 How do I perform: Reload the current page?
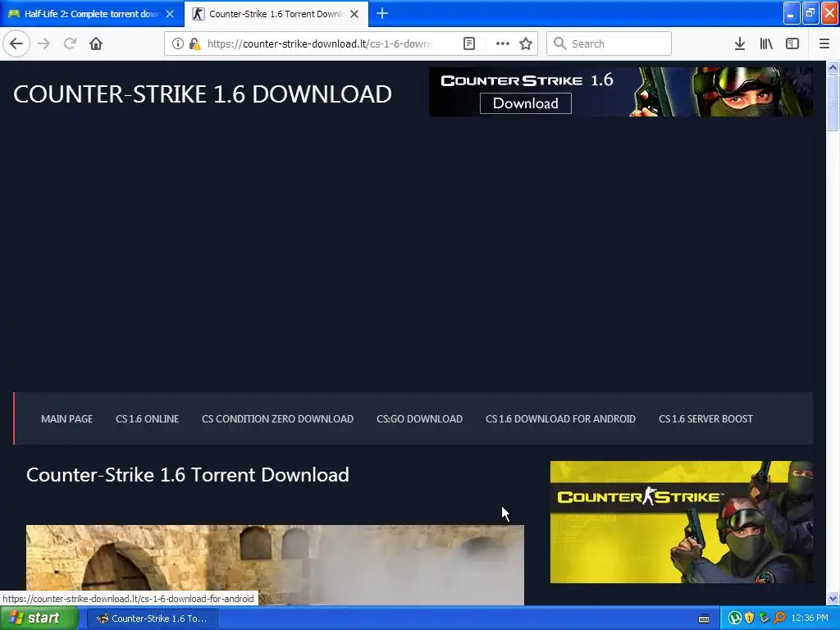(x=70, y=43)
